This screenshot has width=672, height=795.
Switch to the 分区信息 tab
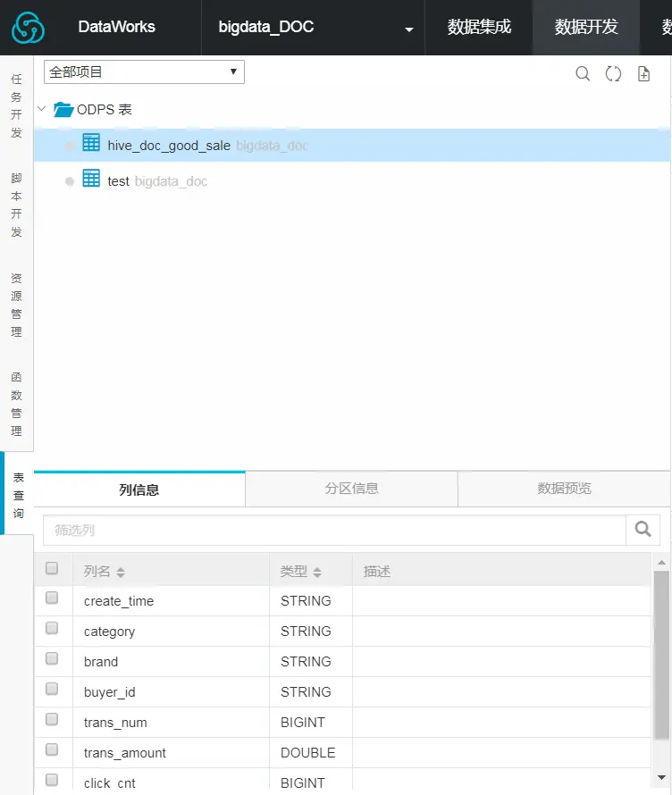pos(351,489)
